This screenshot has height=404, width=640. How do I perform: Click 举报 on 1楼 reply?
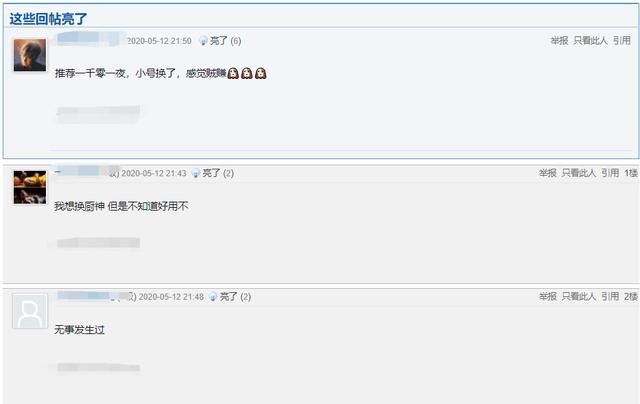coord(548,173)
